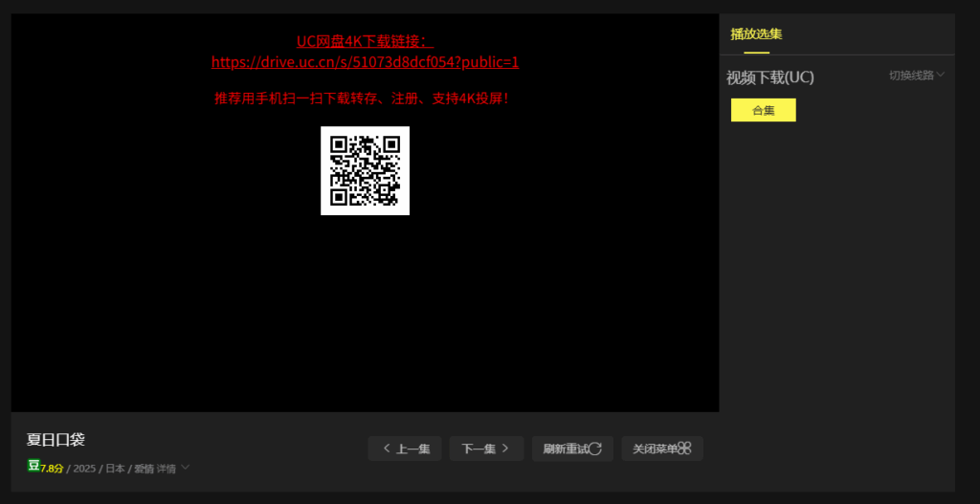The width and height of the screenshot is (980, 504).
Task: Click the 关闭菜单 button
Action: click(x=662, y=449)
